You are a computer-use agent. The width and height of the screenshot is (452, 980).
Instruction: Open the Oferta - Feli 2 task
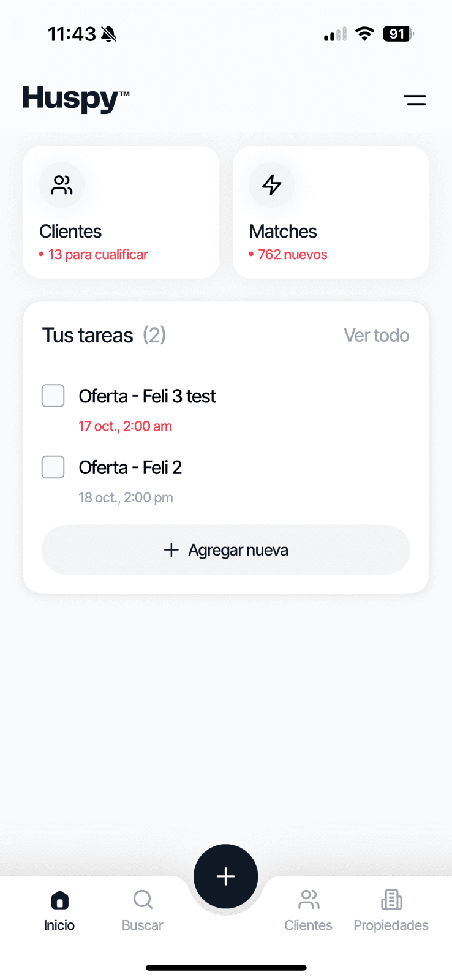130,468
